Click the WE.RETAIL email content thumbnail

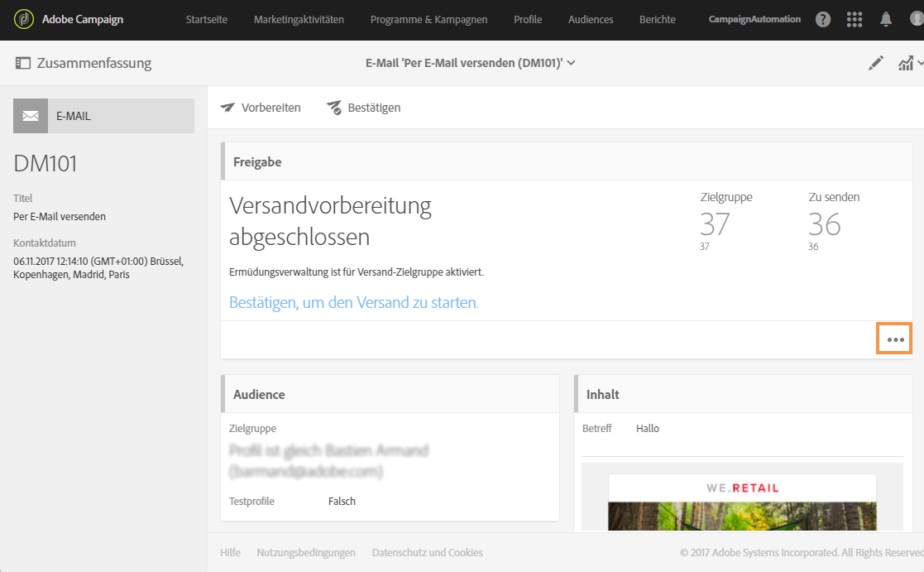(742, 501)
